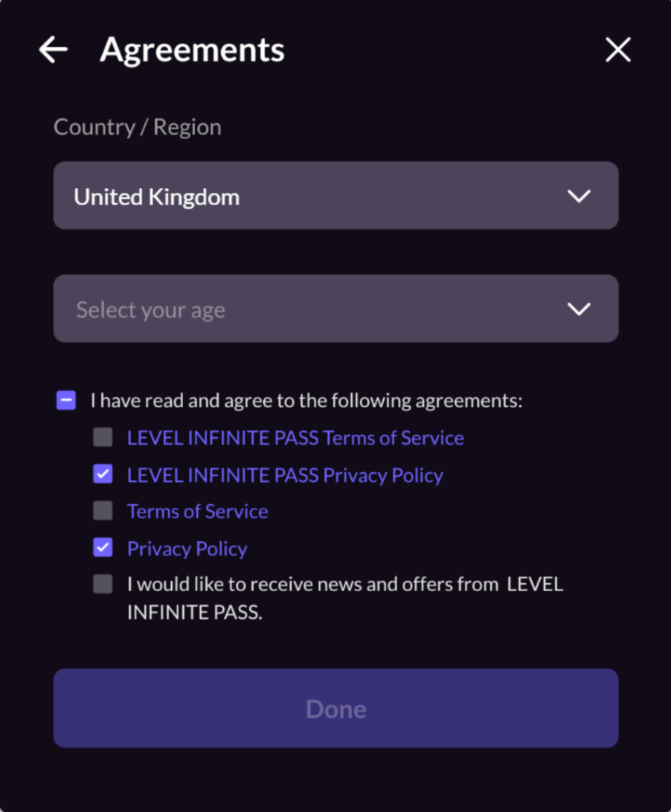Open LEVEL INFINITE PASS Privacy Policy link

coord(285,475)
